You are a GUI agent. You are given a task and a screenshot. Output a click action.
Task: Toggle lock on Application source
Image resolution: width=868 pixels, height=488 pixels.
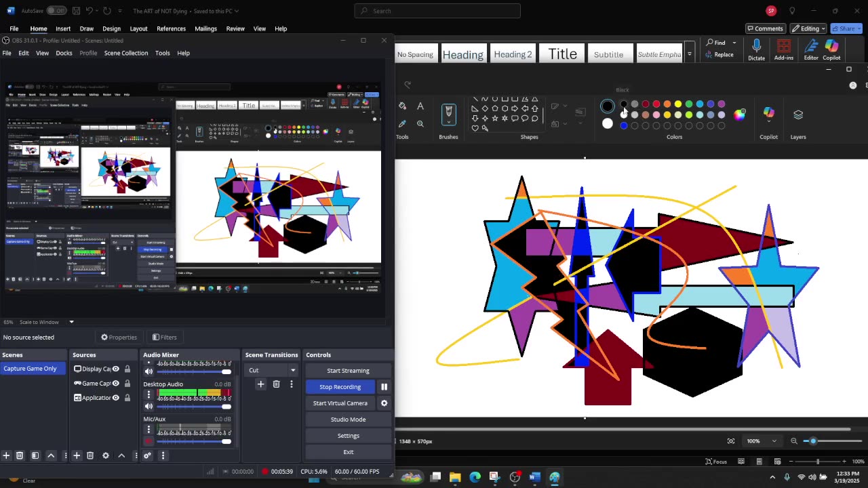(x=127, y=398)
